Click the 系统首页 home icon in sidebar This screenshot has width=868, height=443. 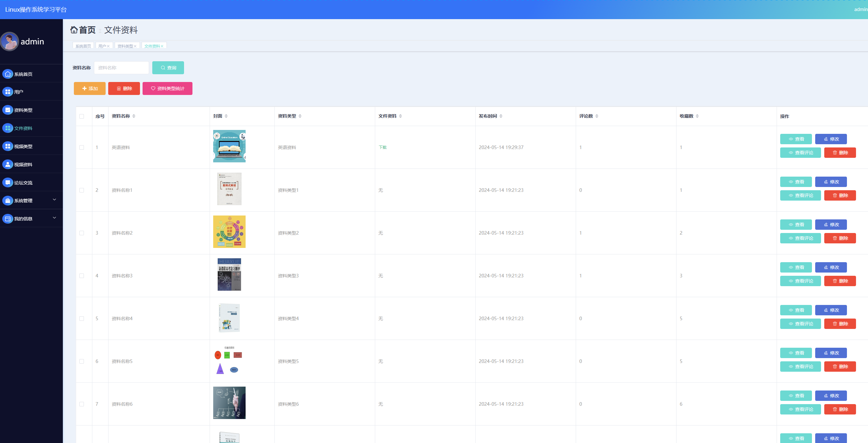tap(7, 74)
